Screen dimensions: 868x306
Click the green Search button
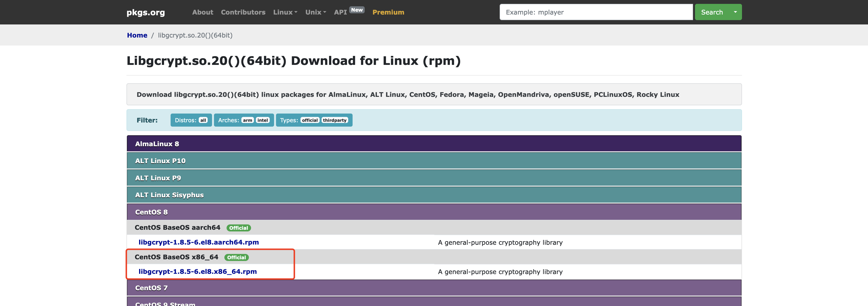(712, 12)
